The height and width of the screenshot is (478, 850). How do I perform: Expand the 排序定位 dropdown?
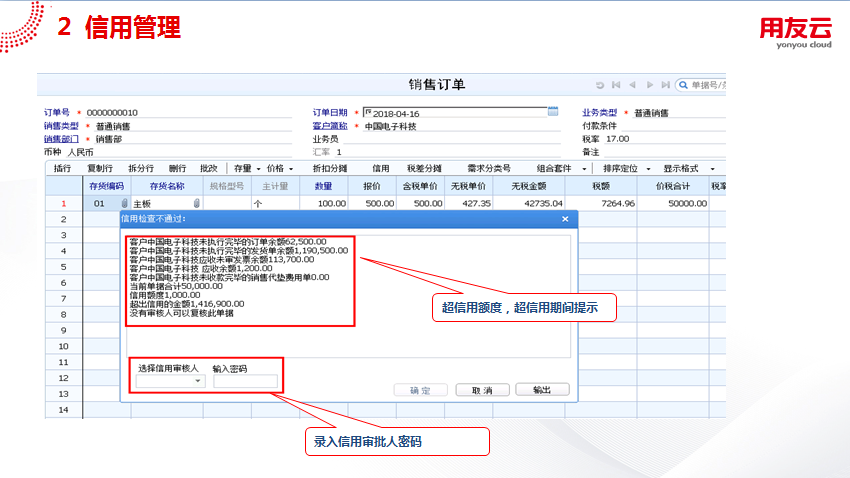tap(648, 169)
